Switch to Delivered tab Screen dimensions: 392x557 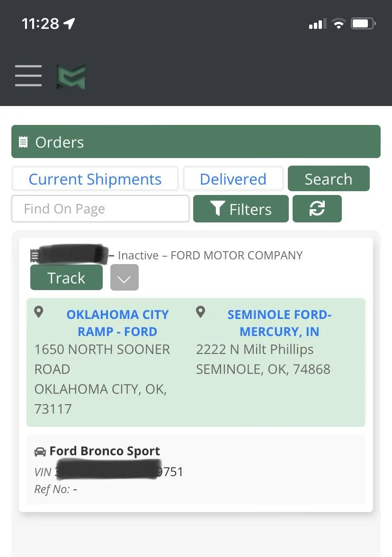233,179
